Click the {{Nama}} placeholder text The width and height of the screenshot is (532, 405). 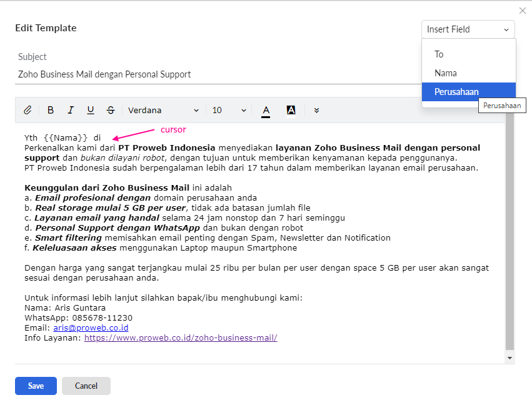[66, 138]
